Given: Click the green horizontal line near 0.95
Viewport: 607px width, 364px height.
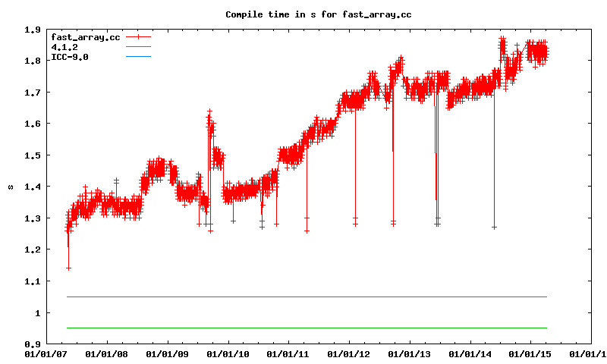Looking at the screenshot, I should pos(303,328).
